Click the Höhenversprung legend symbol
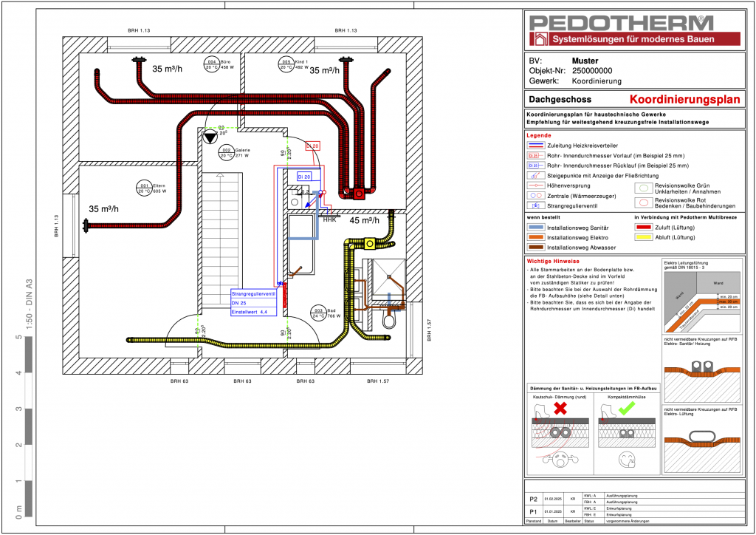 click(x=536, y=185)
